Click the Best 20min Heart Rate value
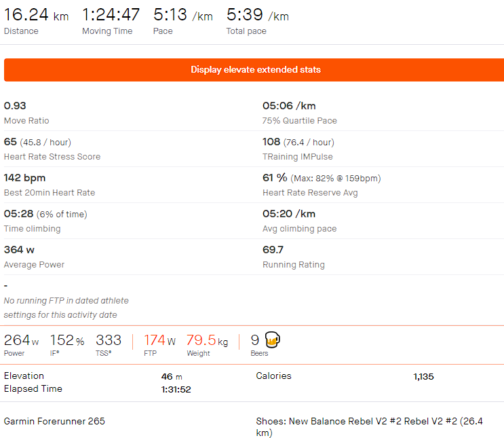Screen dimensions: 504x438 point(25,178)
